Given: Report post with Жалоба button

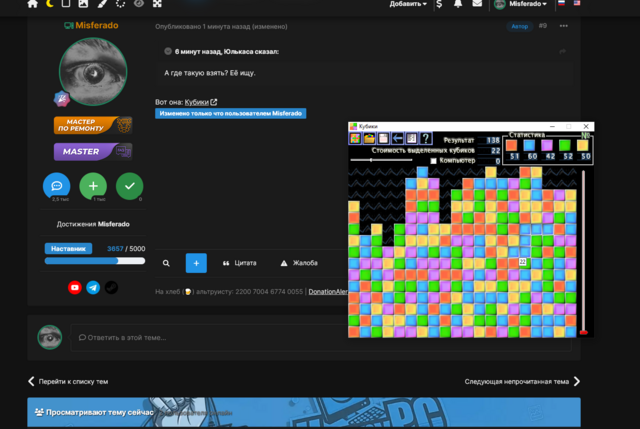Looking at the screenshot, I should pyautogui.click(x=299, y=263).
